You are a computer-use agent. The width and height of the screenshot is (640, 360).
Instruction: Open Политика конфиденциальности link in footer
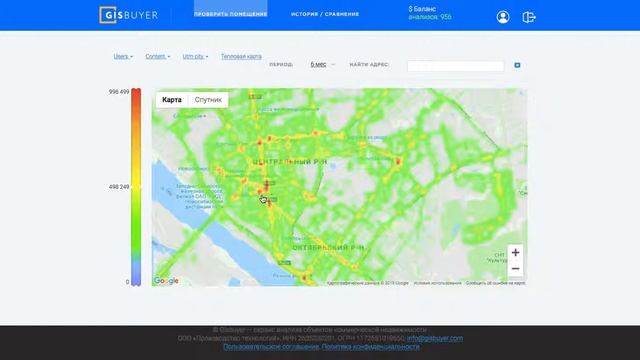[371, 347]
